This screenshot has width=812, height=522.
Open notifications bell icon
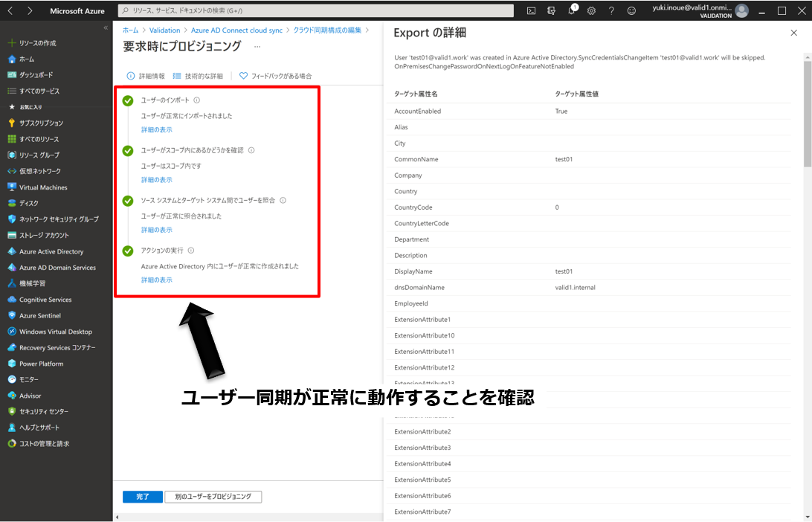[x=572, y=10]
